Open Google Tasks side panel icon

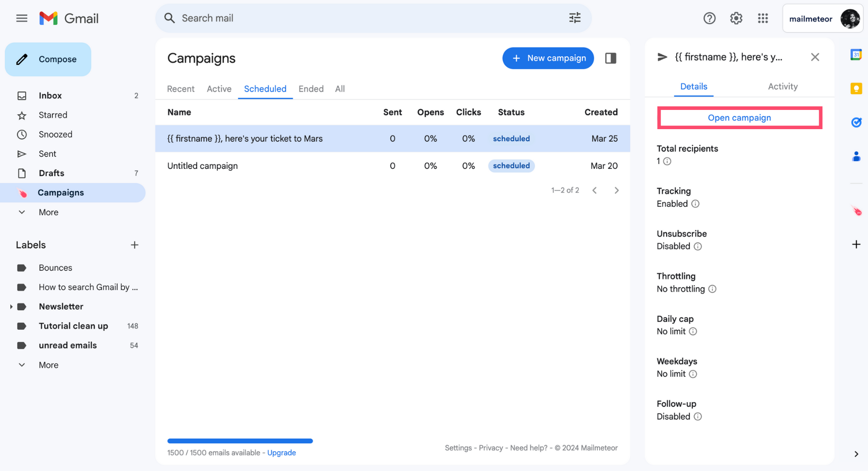coord(856,122)
